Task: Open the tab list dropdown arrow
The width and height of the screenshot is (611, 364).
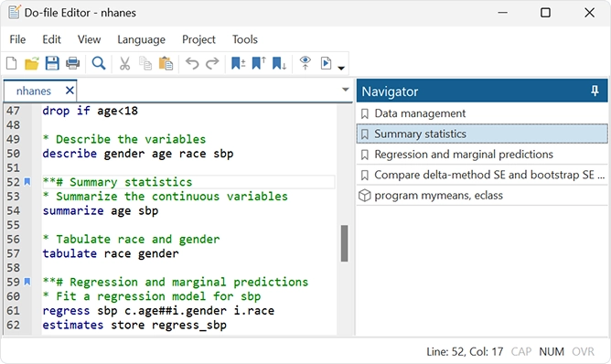Action: point(345,90)
